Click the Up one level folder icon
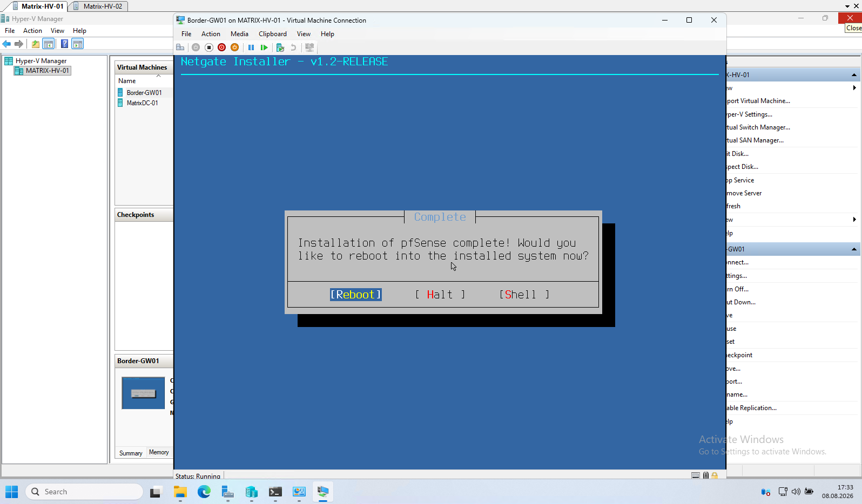This screenshot has width=862, height=504. pyautogui.click(x=36, y=44)
